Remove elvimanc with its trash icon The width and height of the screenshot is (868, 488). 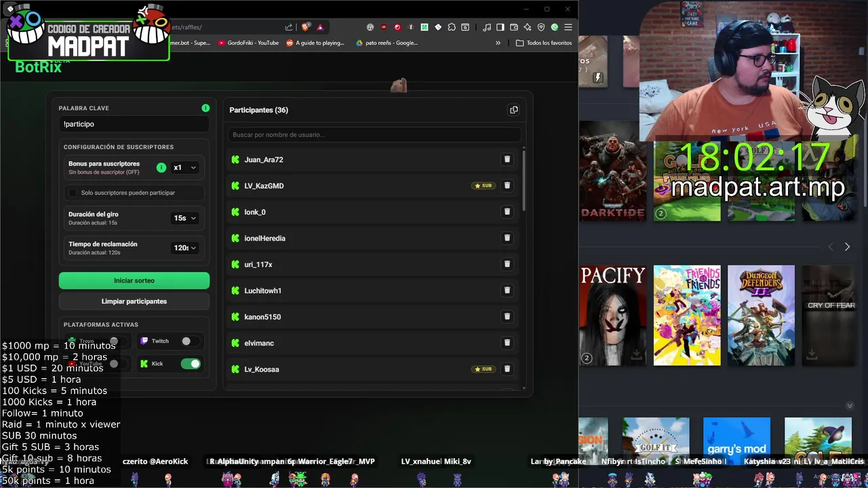(507, 342)
